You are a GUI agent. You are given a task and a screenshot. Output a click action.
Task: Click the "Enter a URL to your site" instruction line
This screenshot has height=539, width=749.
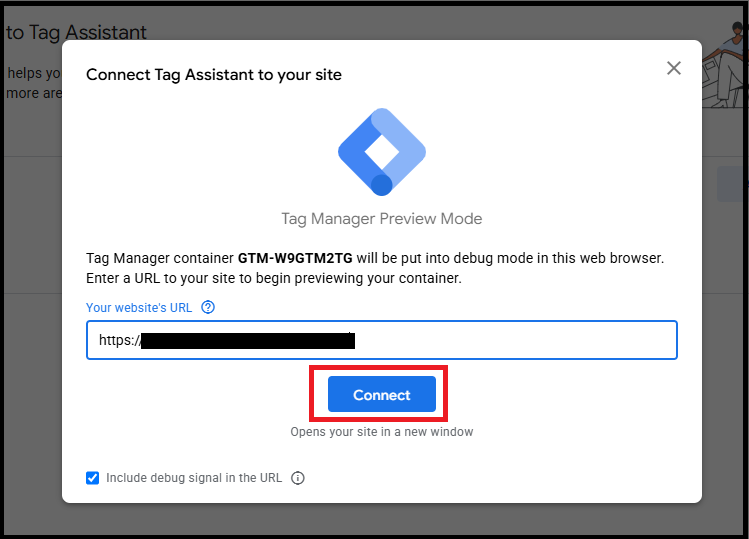click(274, 278)
